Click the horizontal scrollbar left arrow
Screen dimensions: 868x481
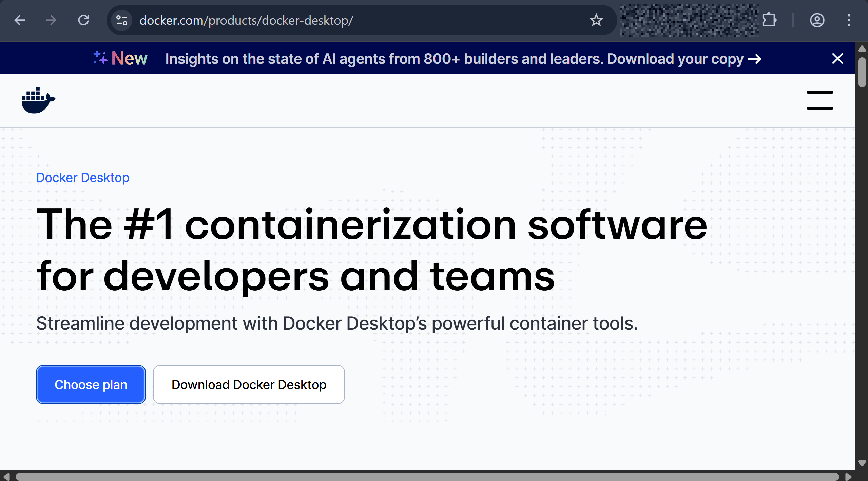point(6,477)
